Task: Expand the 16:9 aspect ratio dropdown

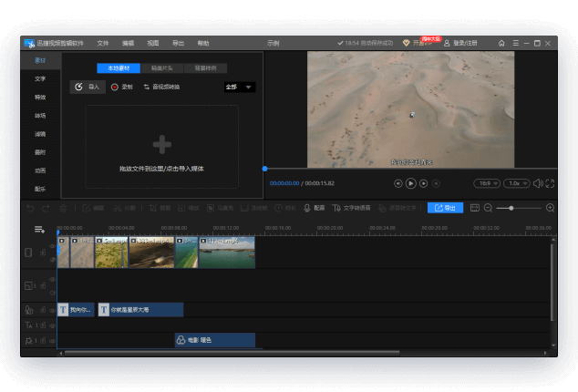Action: click(487, 183)
